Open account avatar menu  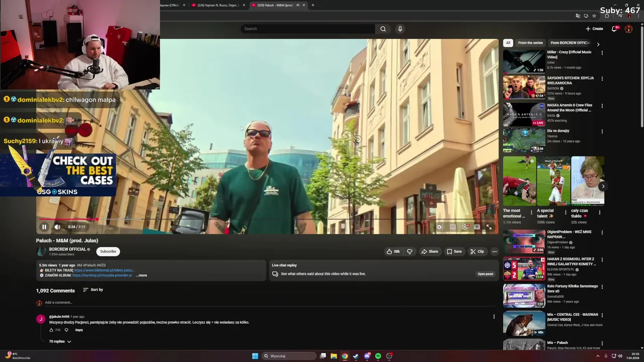628,29
